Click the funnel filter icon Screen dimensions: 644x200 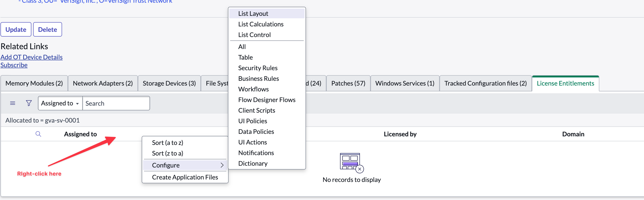click(29, 103)
